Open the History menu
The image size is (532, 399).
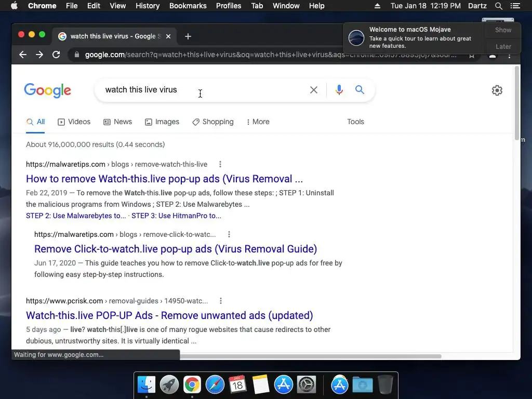coord(148,6)
